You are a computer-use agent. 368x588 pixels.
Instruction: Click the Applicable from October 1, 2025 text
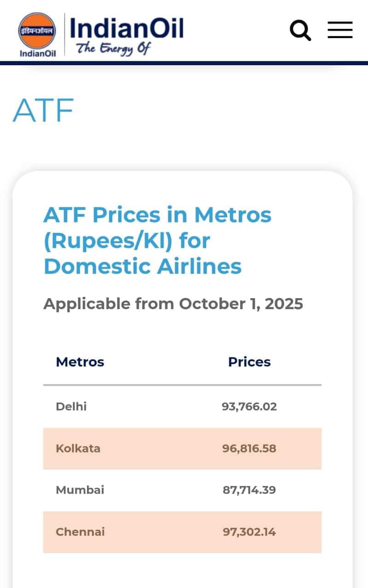173,304
